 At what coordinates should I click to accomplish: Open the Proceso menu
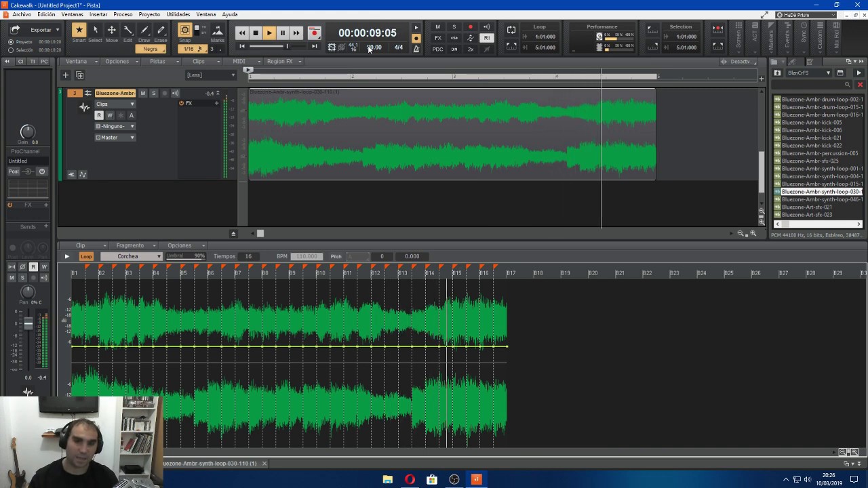(x=123, y=14)
